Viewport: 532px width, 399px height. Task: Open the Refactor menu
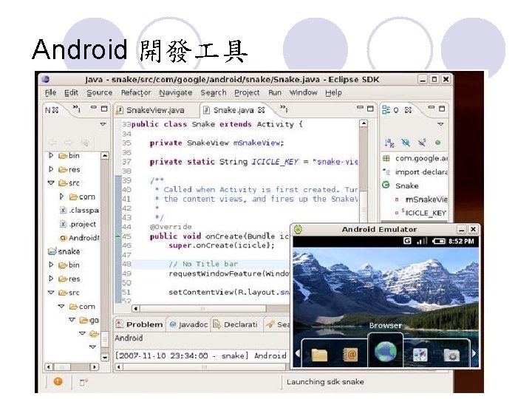click(x=136, y=92)
